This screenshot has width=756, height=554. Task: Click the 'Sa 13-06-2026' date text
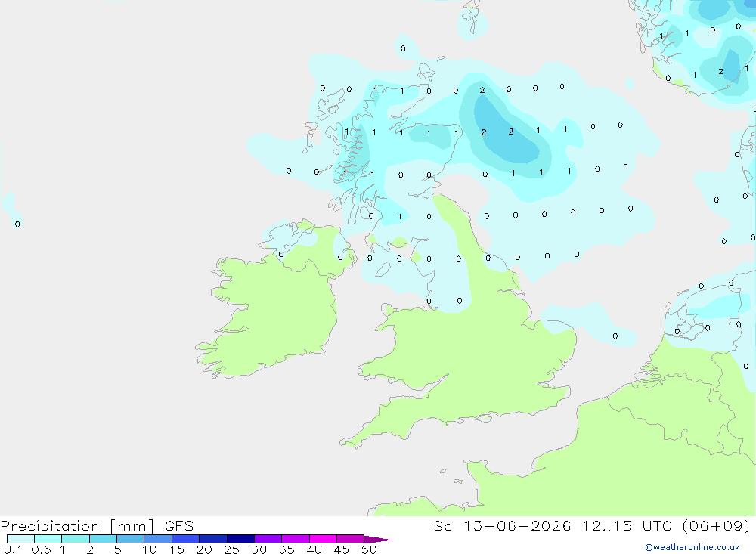point(503,526)
